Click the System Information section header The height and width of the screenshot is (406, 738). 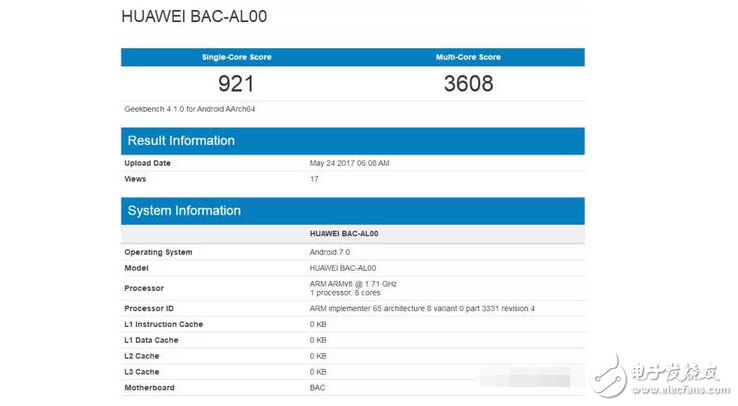click(184, 211)
